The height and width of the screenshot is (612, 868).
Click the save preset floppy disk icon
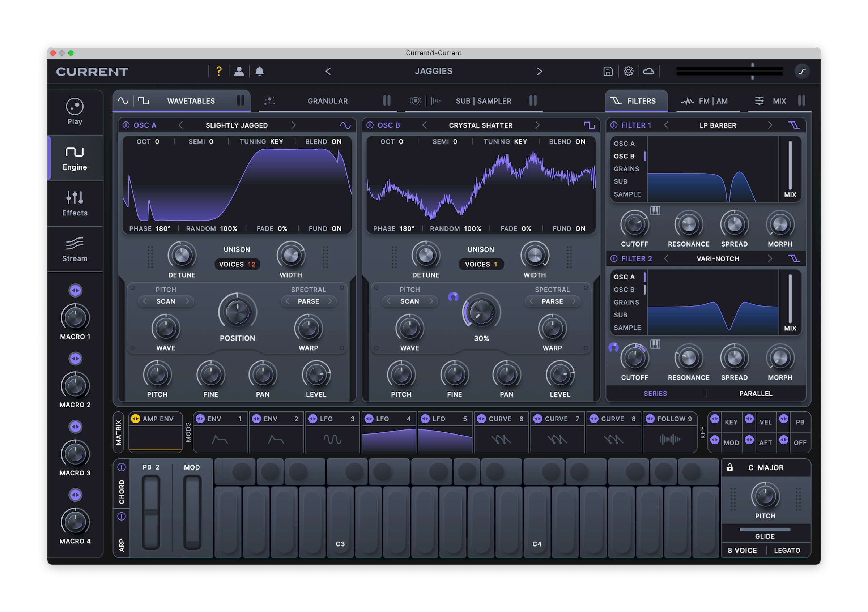(x=608, y=71)
